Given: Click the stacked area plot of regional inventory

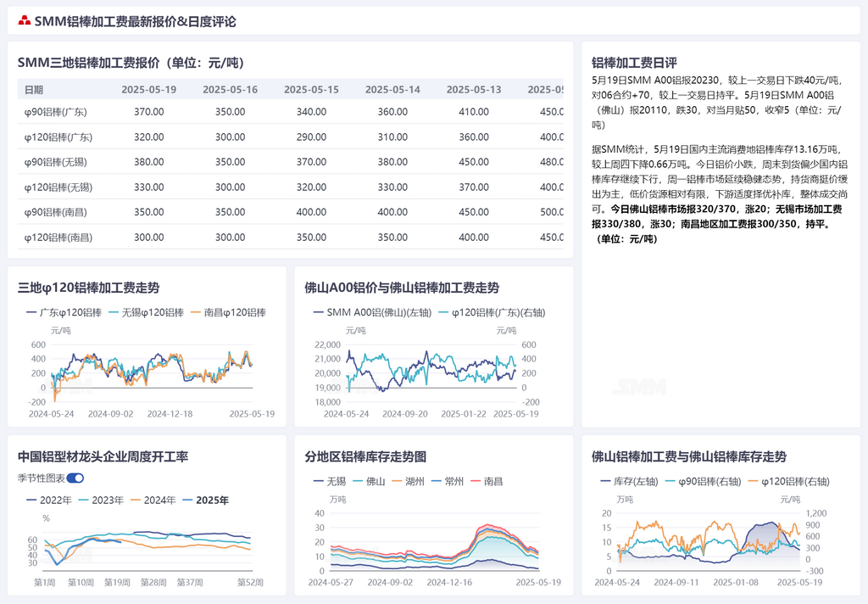Looking at the screenshot, I should 435,542.
